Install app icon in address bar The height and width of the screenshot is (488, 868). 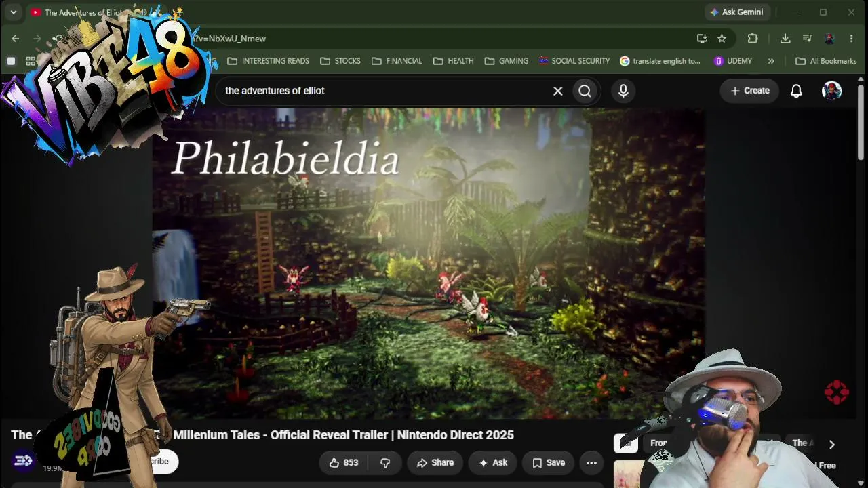[x=702, y=39]
